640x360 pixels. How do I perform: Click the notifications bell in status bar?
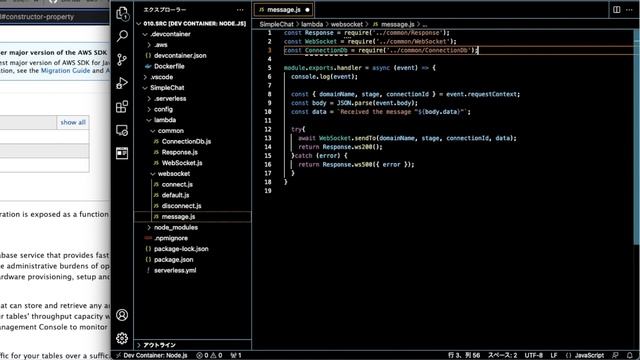click(629, 356)
